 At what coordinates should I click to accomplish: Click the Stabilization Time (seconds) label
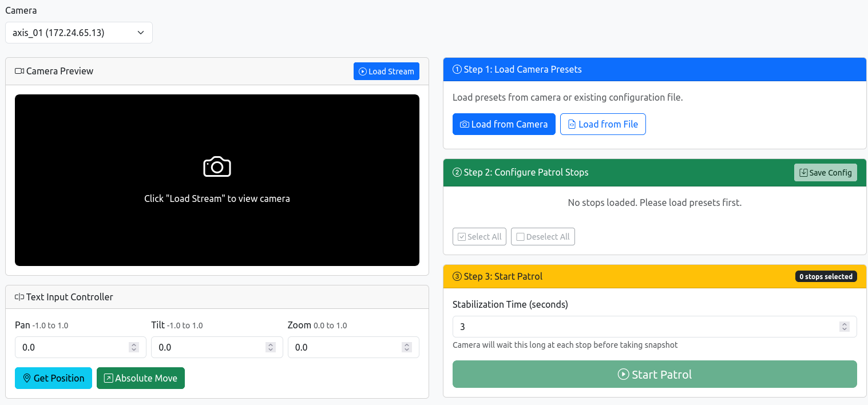point(510,305)
